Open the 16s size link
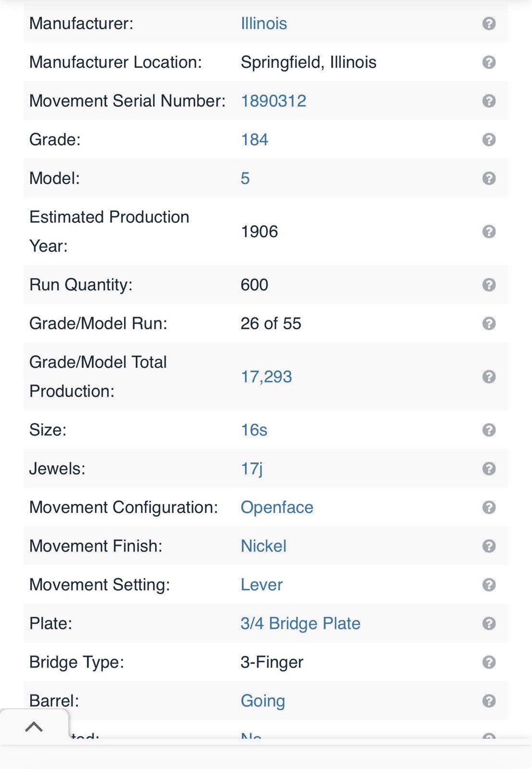532x769 pixels. point(254,430)
